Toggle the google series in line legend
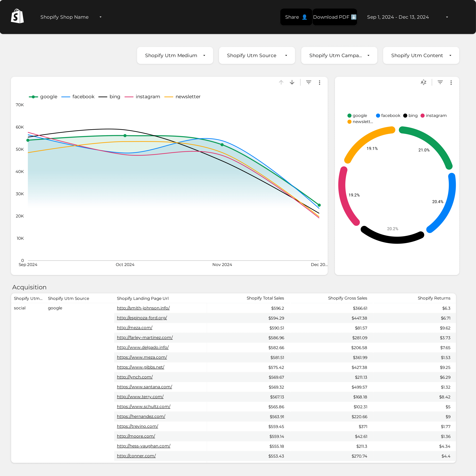476x476 pixels. [x=43, y=97]
